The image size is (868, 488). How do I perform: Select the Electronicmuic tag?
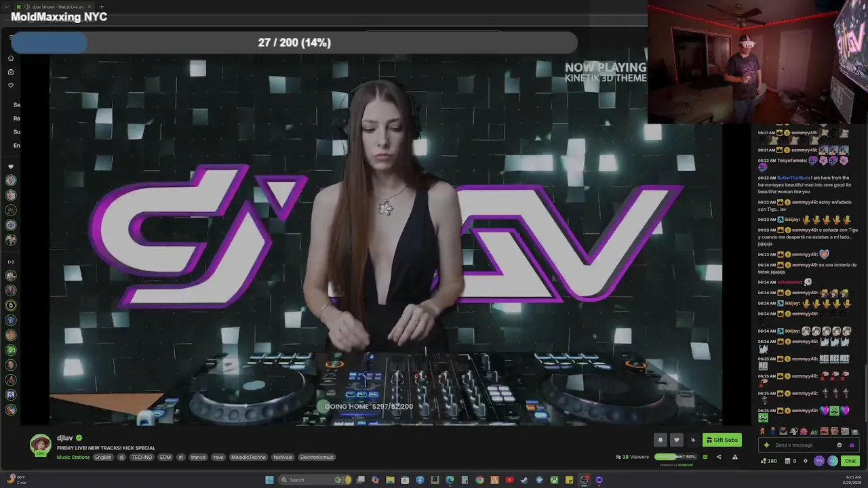(x=317, y=457)
